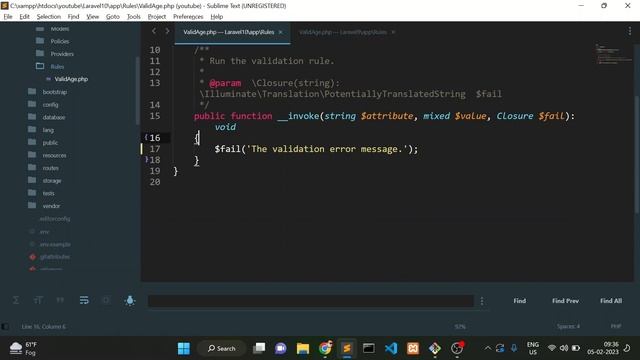Click the minimap preview

coord(612,54)
